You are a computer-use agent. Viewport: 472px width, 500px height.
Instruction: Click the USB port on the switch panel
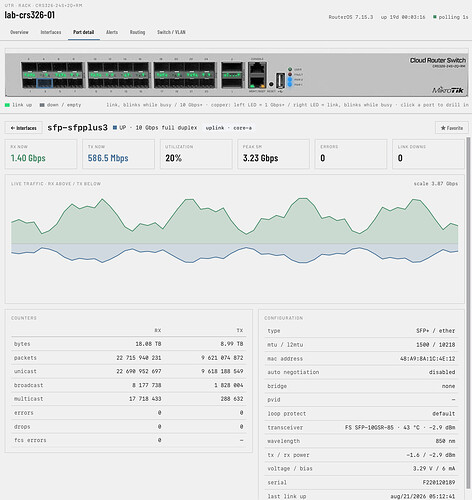tap(280, 80)
